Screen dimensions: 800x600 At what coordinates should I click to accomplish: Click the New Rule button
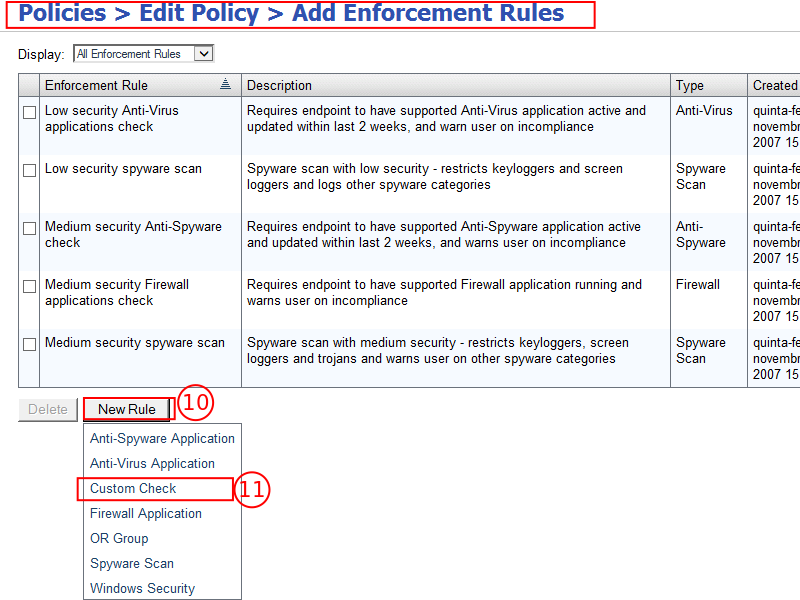(127, 409)
